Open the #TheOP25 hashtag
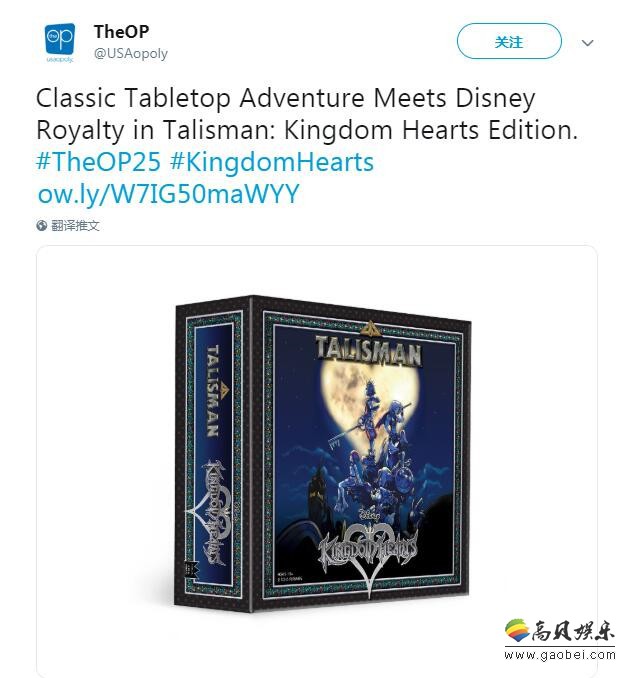Viewport: 631px width, 678px height. click(x=99, y=162)
